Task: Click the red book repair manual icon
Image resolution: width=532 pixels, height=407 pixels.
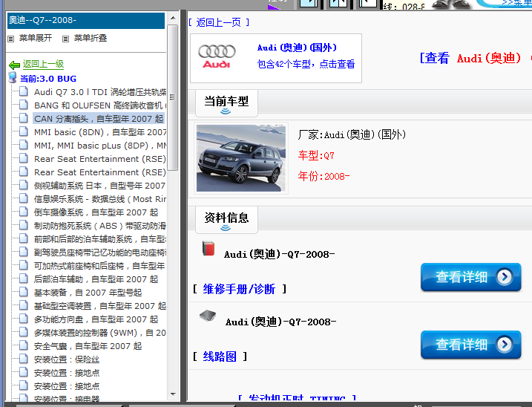Action: pyautogui.click(x=208, y=249)
